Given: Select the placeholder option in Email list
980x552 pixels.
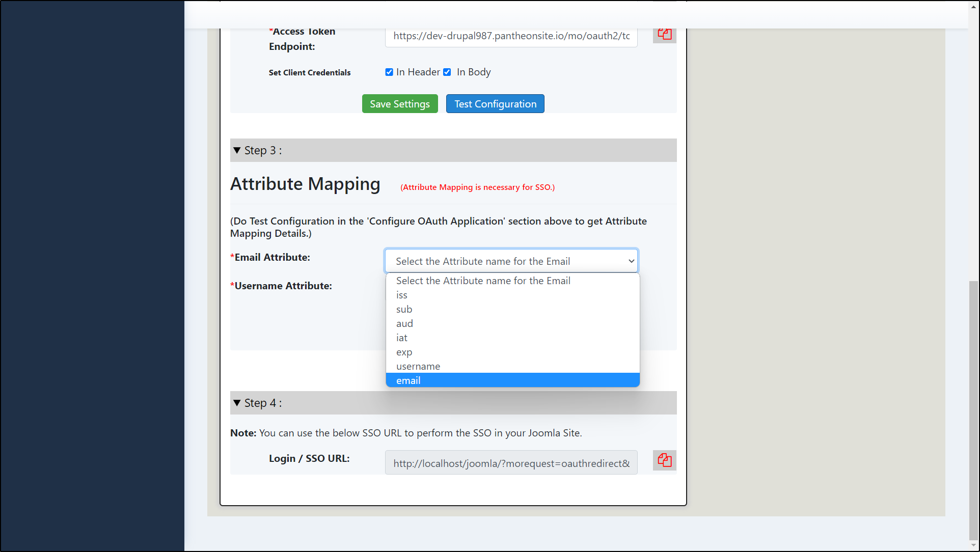Looking at the screenshot, I should coord(512,281).
